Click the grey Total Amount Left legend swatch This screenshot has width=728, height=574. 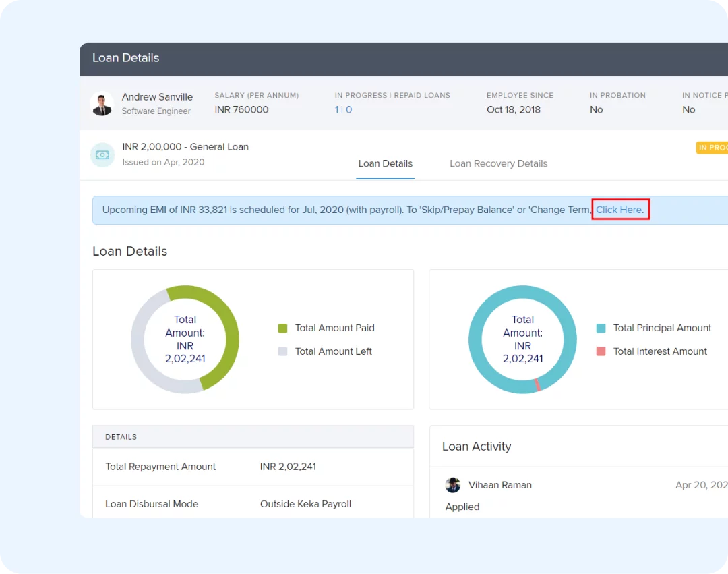[282, 351]
